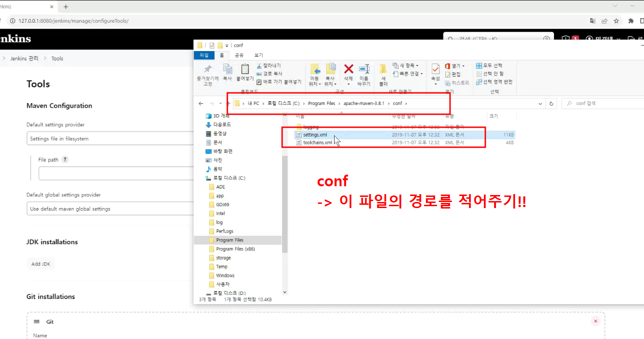Screen dimensions: 644x339
Task: Click the Chrome address bar URL
Action: [x=74, y=21]
